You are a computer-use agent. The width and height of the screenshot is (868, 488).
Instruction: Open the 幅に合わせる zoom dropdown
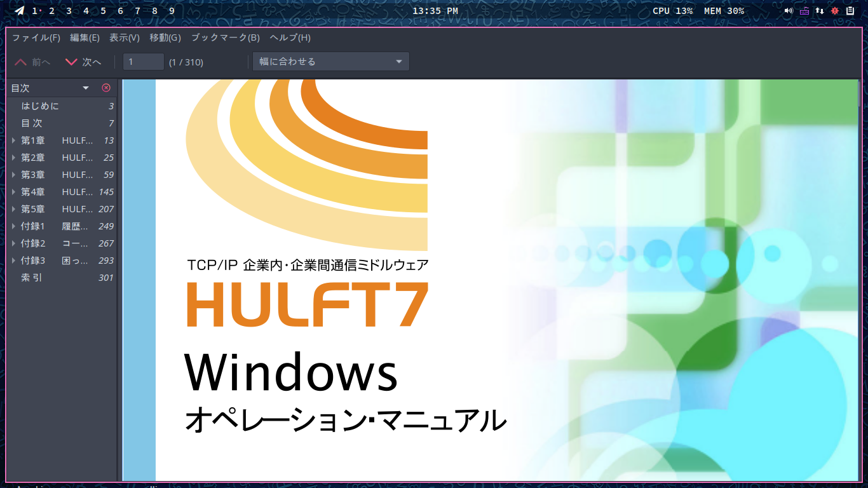331,62
